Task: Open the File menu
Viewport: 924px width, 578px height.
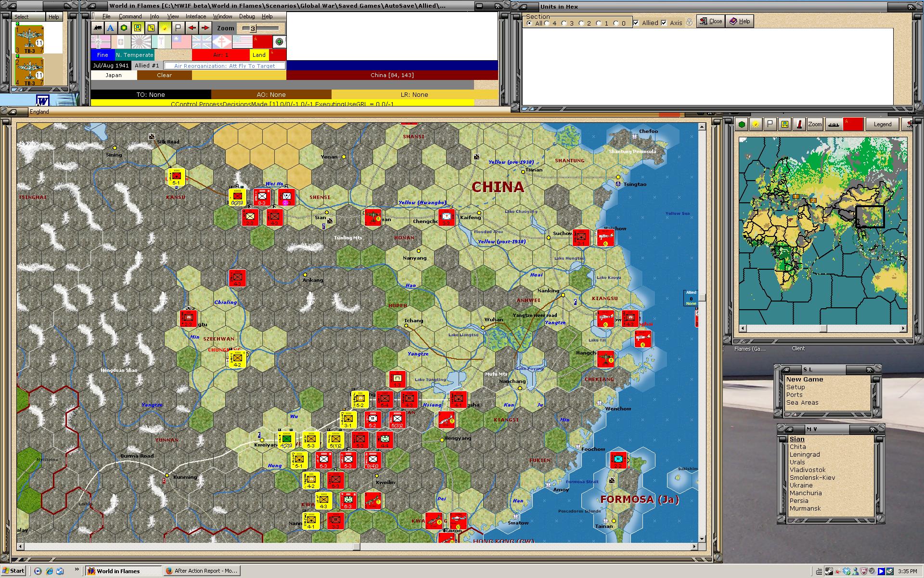Action: point(106,16)
